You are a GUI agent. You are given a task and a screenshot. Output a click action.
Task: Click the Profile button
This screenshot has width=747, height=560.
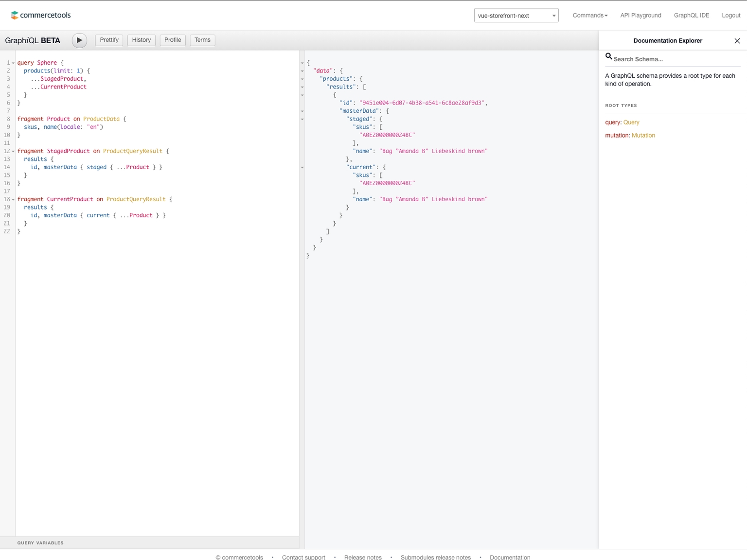[173, 40]
